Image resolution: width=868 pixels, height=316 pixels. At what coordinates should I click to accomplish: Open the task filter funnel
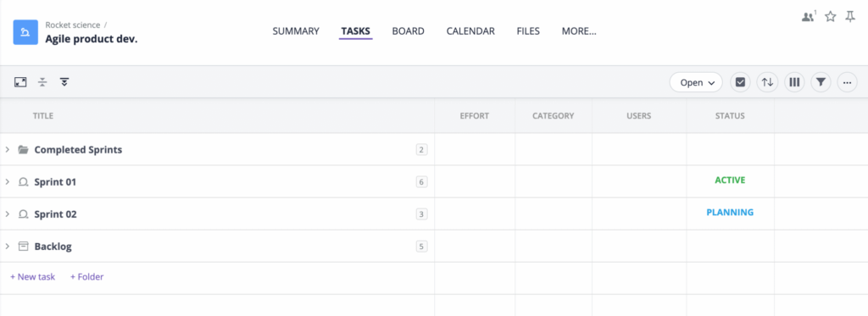coord(821,82)
